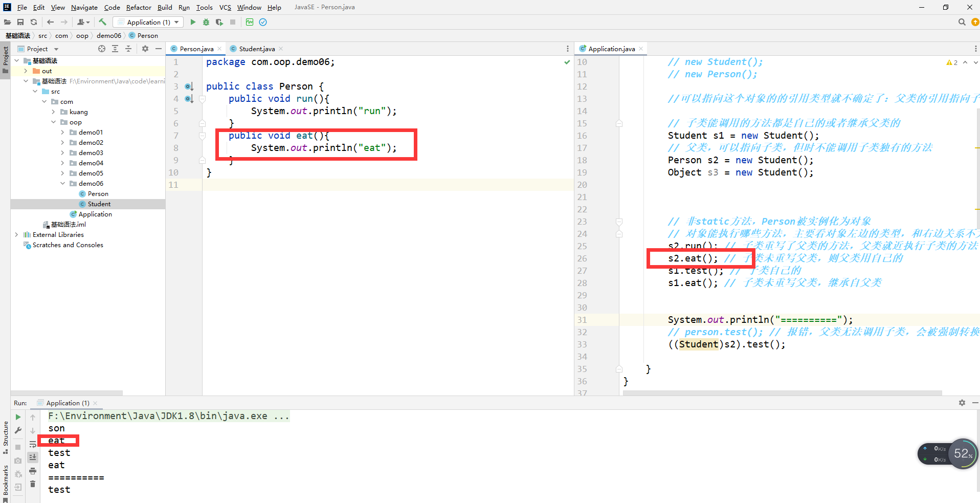The height and width of the screenshot is (503, 980).
Task: Toggle scroll to end in Run console
Action: click(33, 457)
